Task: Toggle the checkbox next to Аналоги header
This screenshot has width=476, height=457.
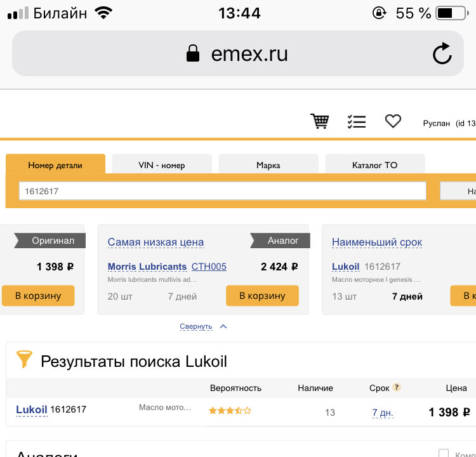Action: [x=444, y=453]
